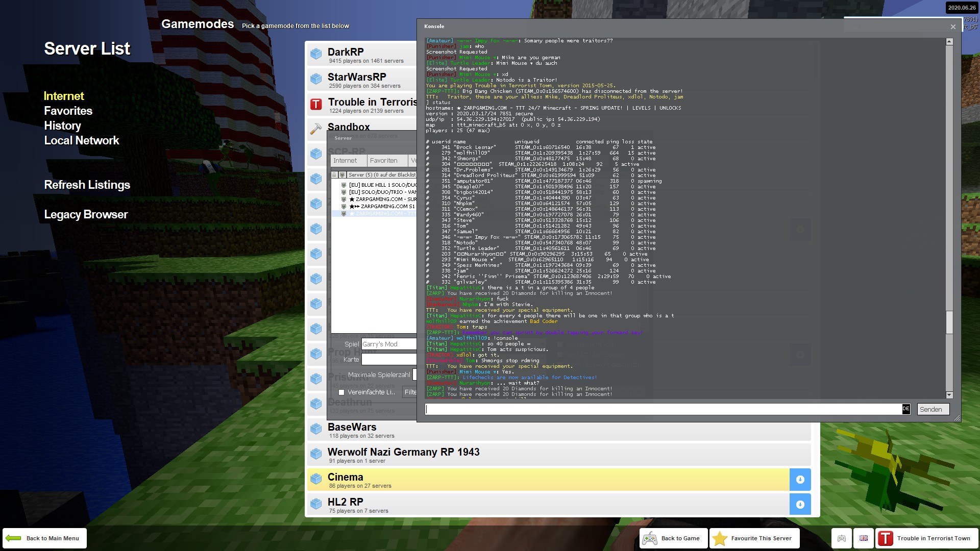Click the BaseWars gamemode title
Viewport: 980px width, 551px height.
[352, 427]
